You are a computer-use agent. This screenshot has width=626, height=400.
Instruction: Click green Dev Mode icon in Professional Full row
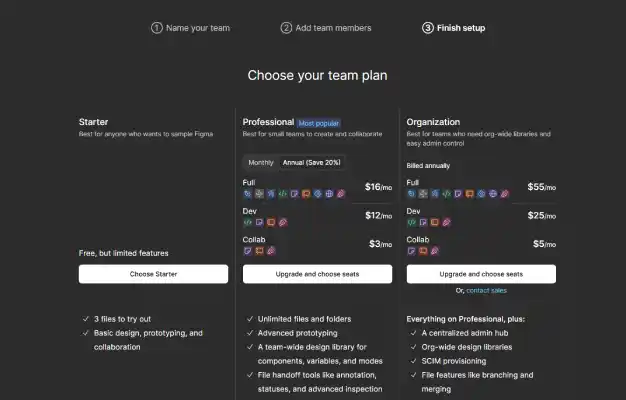coord(283,194)
